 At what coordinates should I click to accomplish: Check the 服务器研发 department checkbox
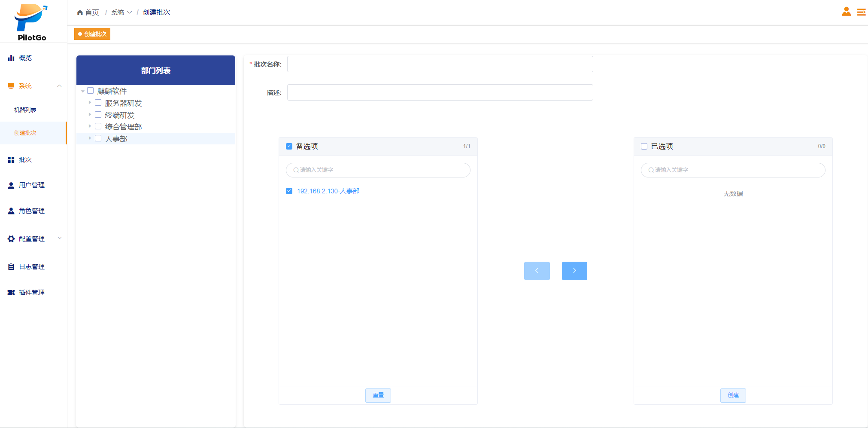98,103
